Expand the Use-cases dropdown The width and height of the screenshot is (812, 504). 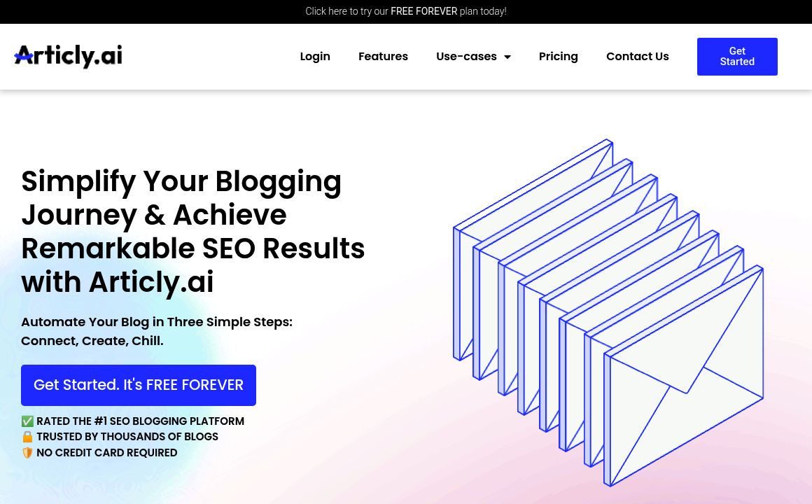[x=466, y=57]
